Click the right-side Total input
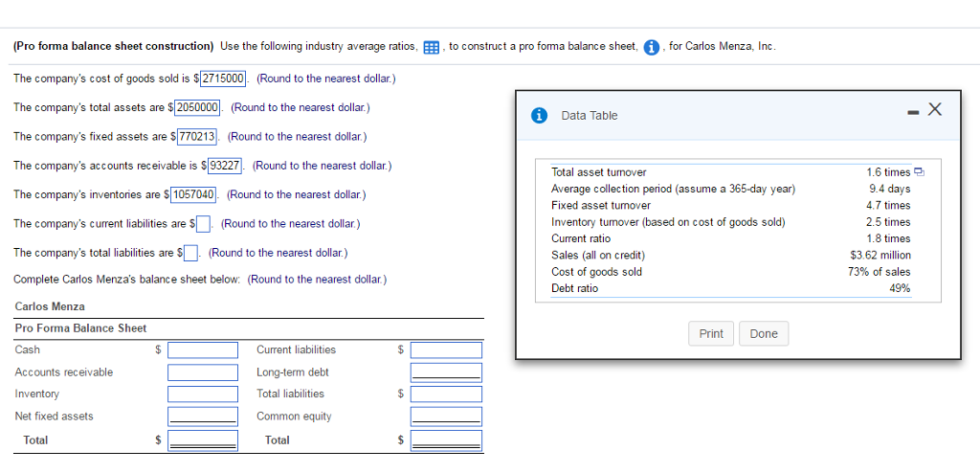 coord(446,440)
